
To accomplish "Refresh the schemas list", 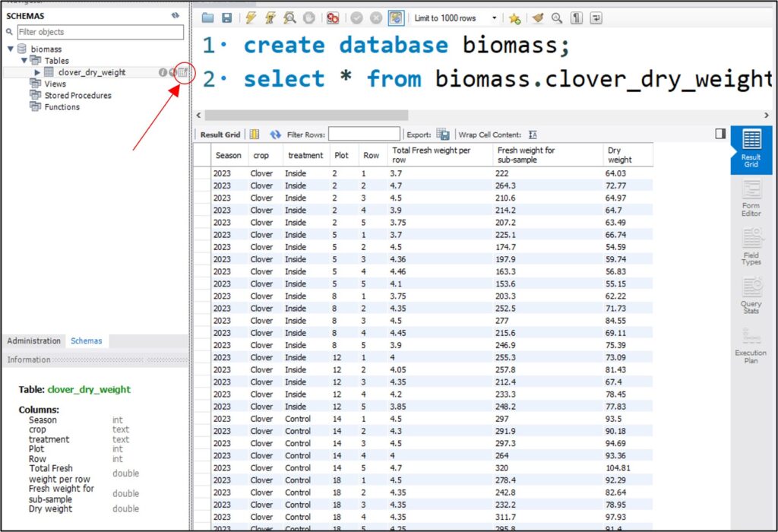I will [x=176, y=15].
